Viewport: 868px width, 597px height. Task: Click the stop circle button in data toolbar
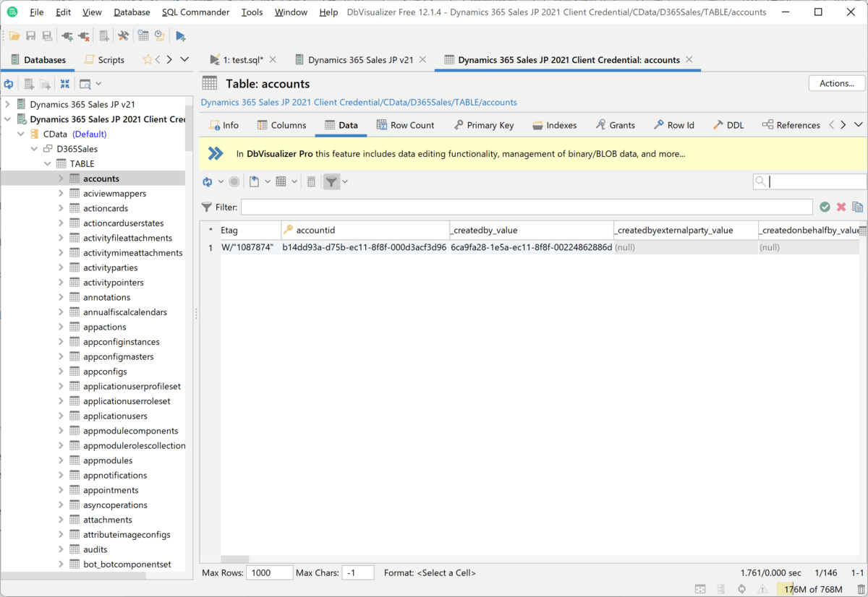[234, 182]
